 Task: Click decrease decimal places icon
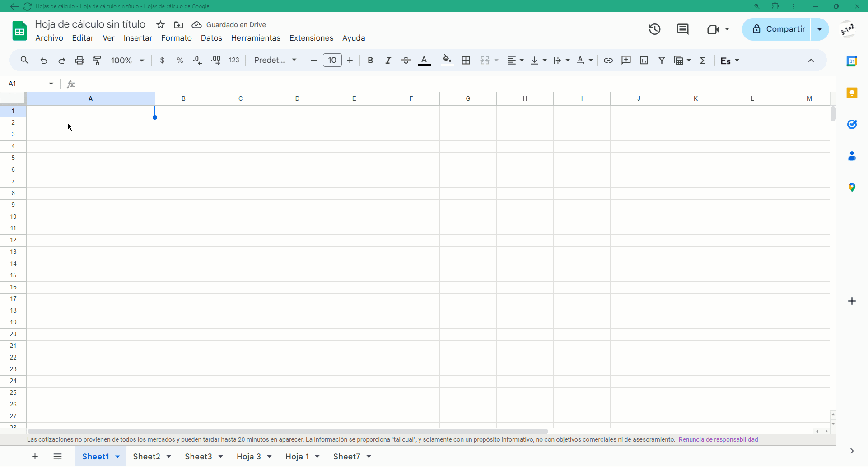[x=197, y=61]
